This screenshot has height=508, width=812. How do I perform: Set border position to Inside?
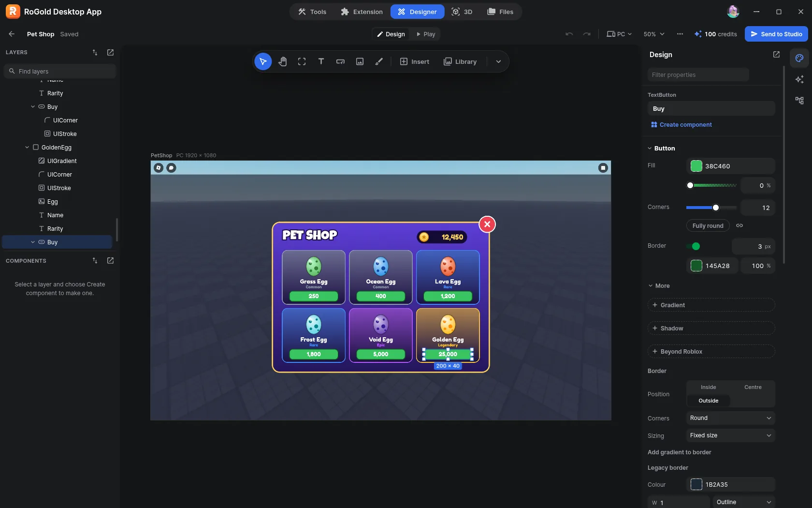pos(709,387)
